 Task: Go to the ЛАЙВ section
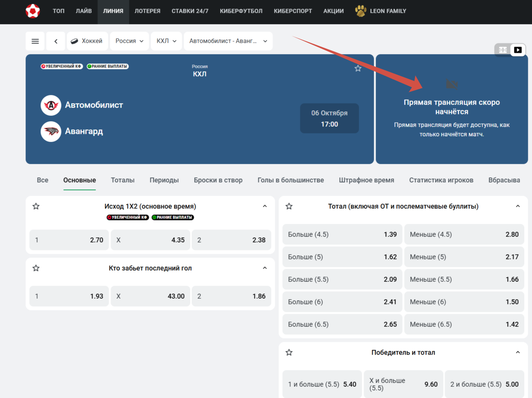click(84, 11)
